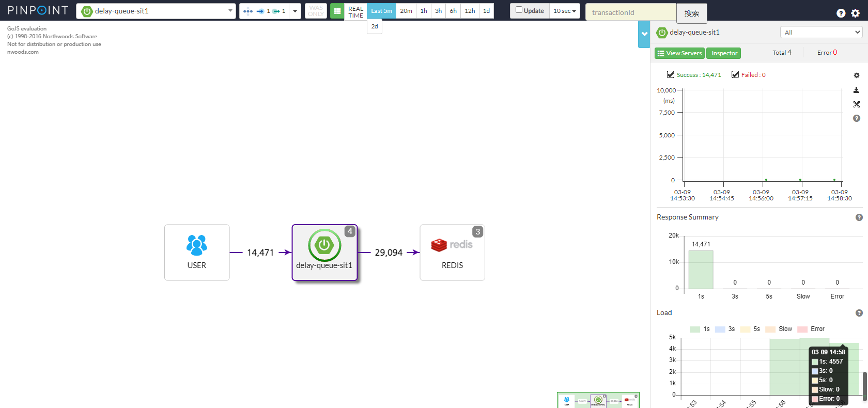
Task: Click Error 0 count
Action: tap(827, 53)
